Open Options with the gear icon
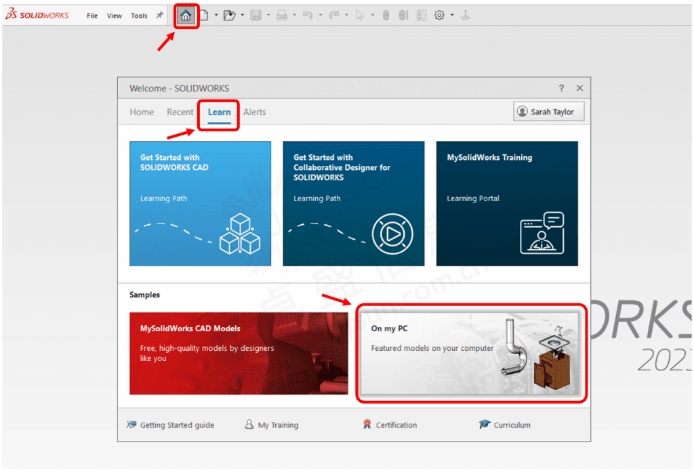The height and width of the screenshot is (473, 694). [x=439, y=15]
